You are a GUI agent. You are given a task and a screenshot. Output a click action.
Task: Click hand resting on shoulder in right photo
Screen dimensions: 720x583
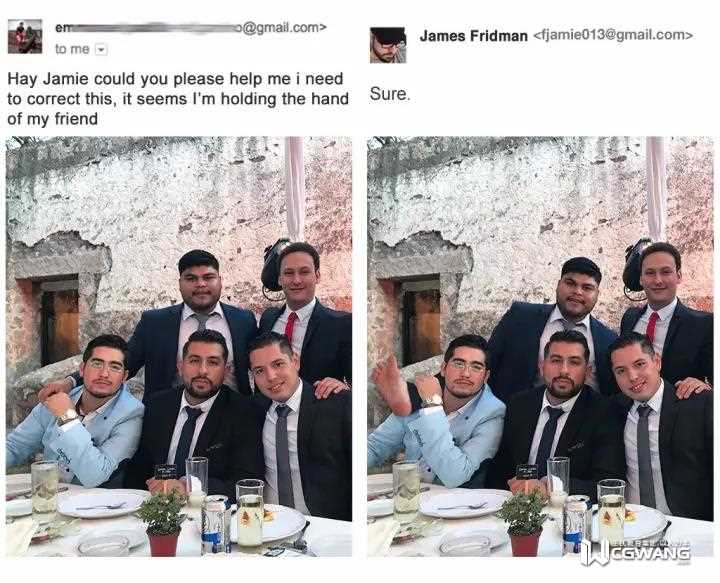click(692, 387)
